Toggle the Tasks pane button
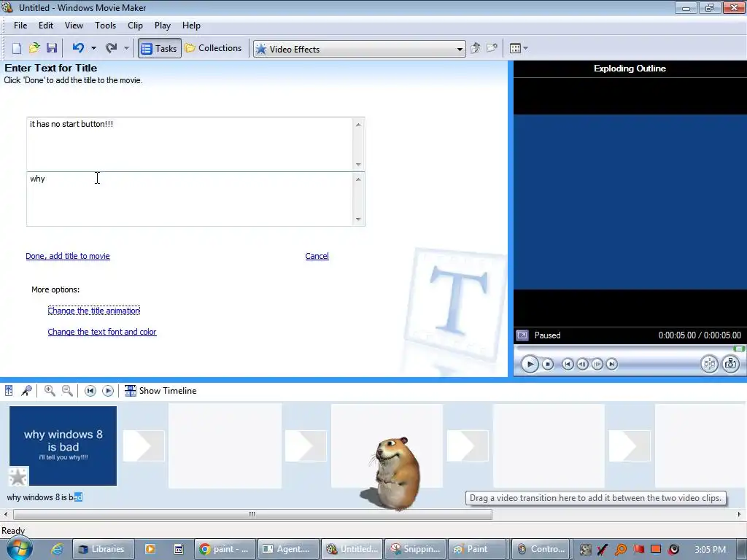This screenshot has width=747, height=560. pos(160,48)
